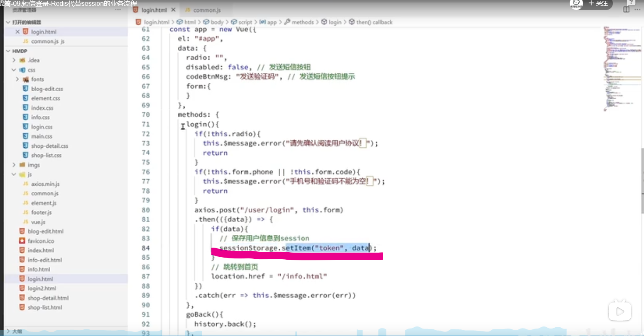Switch to the common.js tab
This screenshot has height=336, width=644.
[203, 10]
